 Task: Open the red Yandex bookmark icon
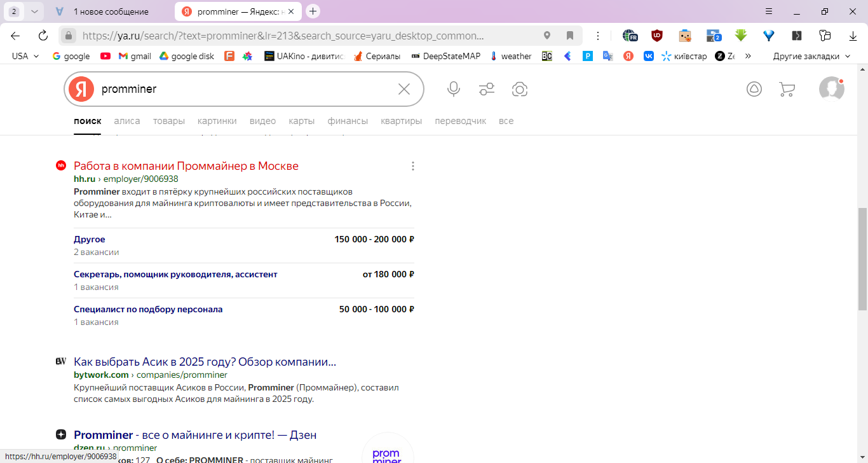pos(628,56)
